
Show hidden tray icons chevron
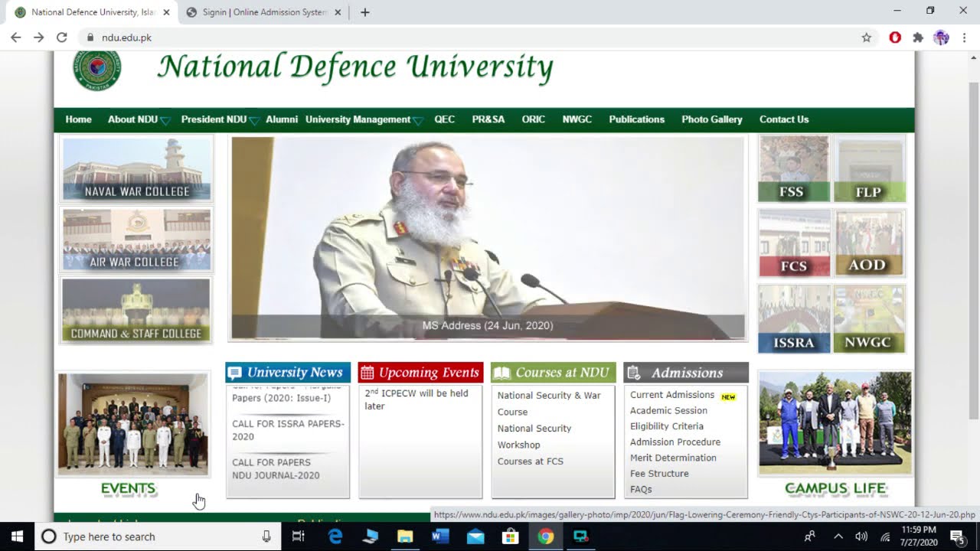point(838,536)
